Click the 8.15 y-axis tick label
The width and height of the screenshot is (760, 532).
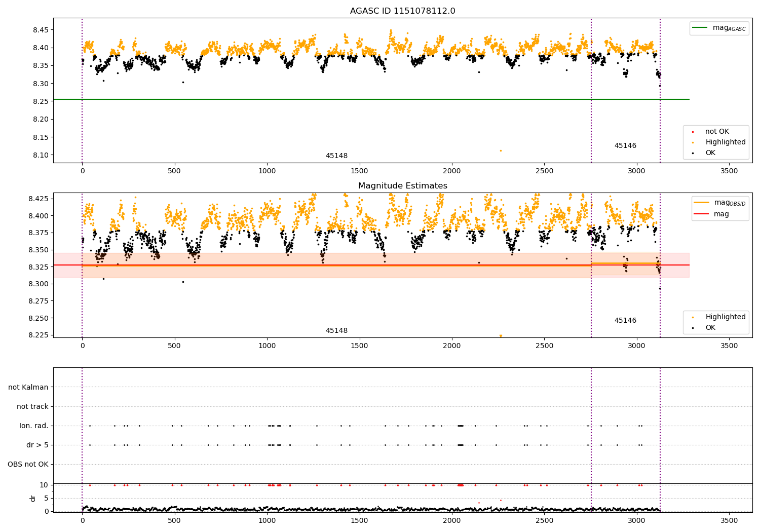click(40, 137)
